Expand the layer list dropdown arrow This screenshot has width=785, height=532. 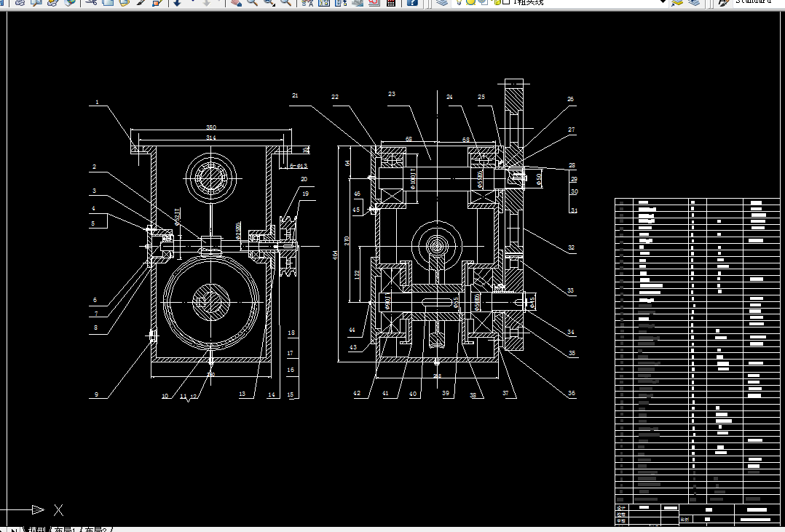[x=663, y=2]
